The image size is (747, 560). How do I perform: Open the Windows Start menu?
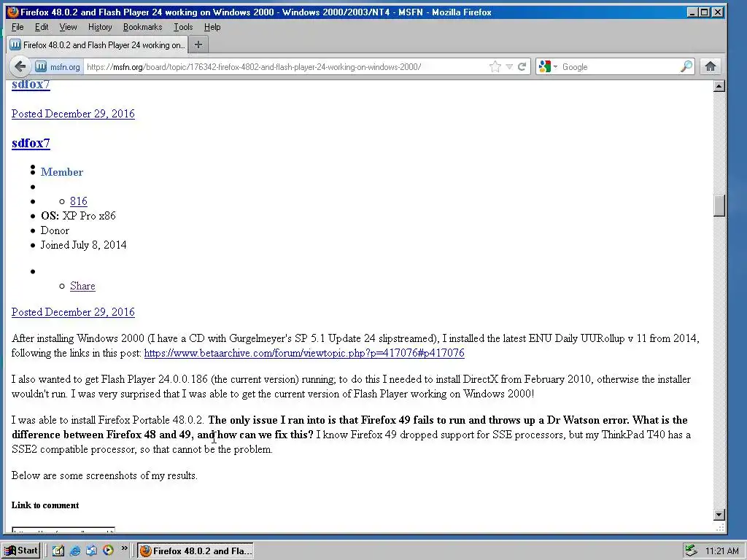[20, 551]
